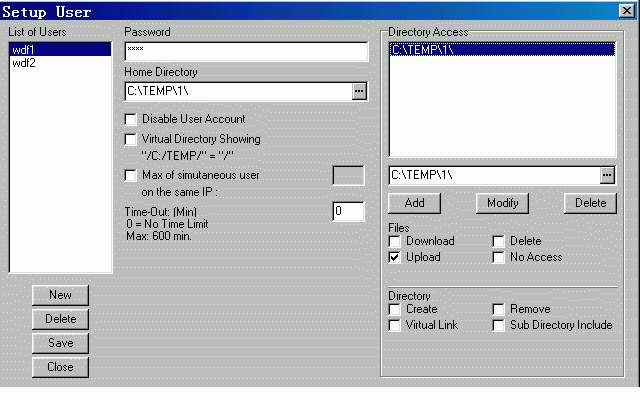Viewport: 640px width, 400px height.
Task: Click browse button beside directory access path
Action: point(607,175)
